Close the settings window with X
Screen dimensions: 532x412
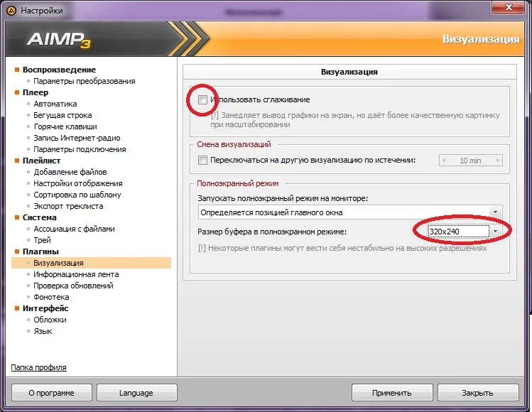point(509,7)
